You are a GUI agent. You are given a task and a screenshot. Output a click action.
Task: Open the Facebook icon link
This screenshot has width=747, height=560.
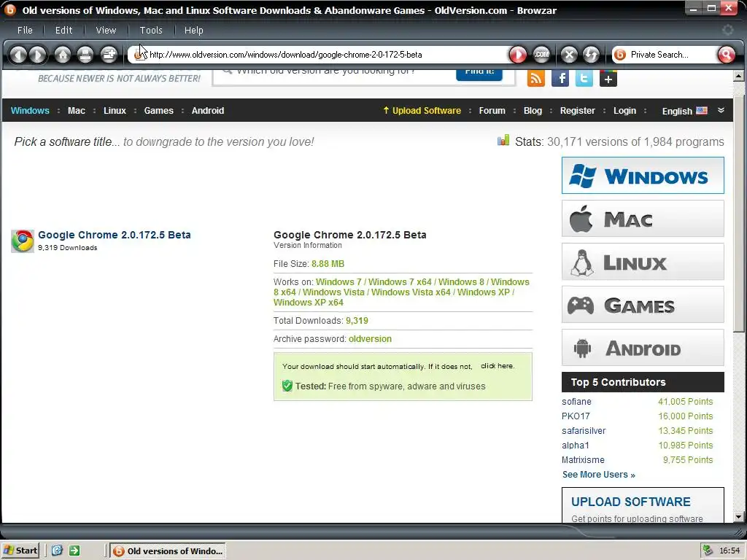pos(560,78)
